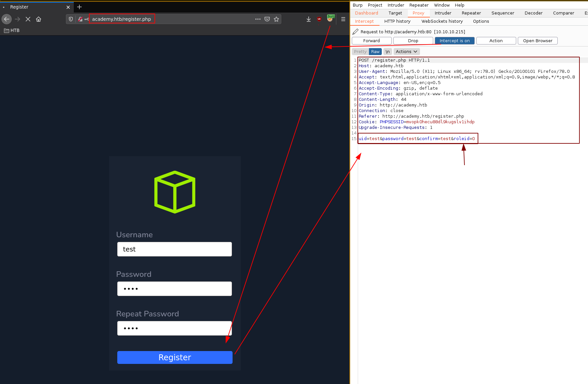Select the Intercept sub-tab
The height and width of the screenshot is (384, 588).
point(364,21)
